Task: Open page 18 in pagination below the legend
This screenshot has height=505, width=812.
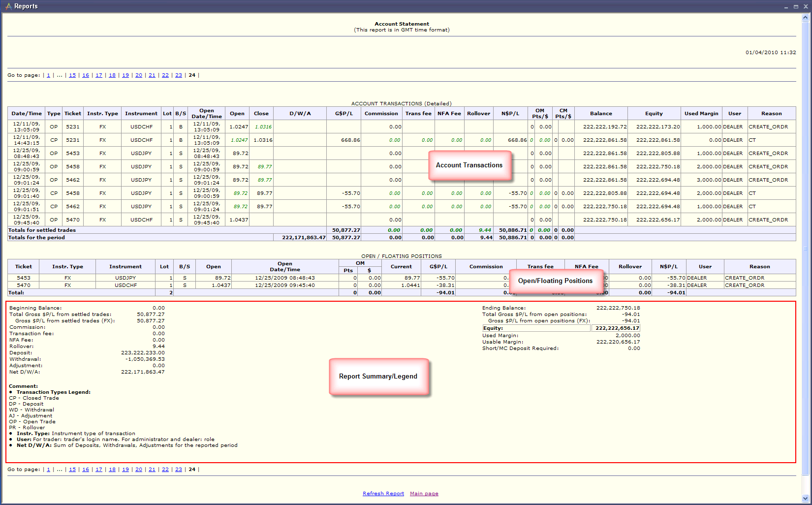Action: [112, 470]
